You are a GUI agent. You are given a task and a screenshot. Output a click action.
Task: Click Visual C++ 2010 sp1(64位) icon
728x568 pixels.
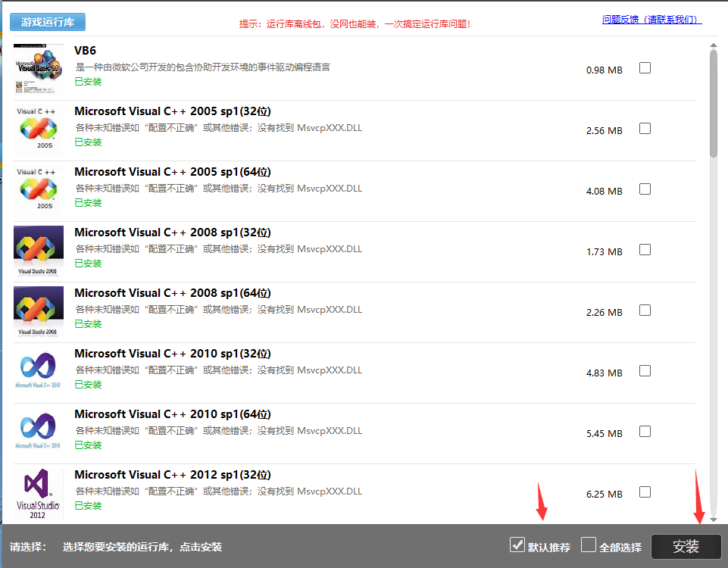(39, 432)
